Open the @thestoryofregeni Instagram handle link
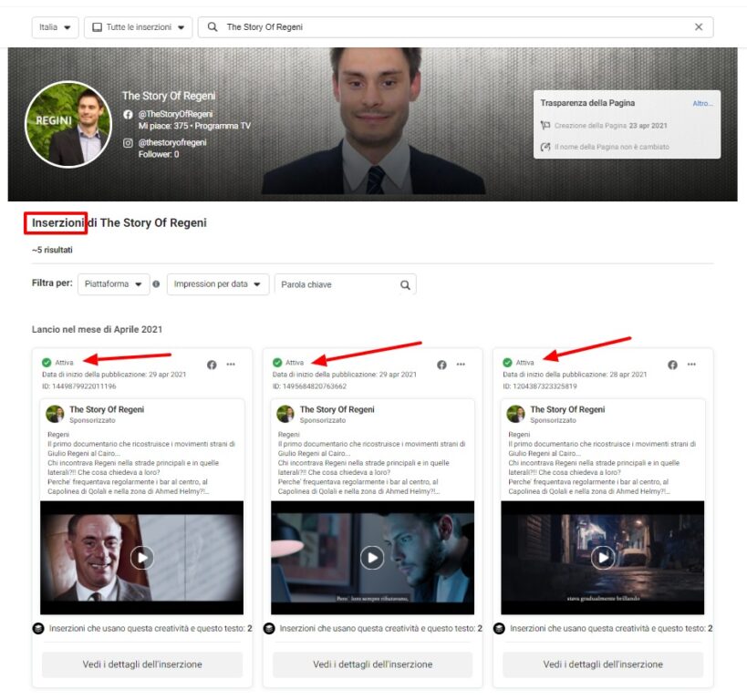The height and width of the screenshot is (700, 747). [172, 143]
